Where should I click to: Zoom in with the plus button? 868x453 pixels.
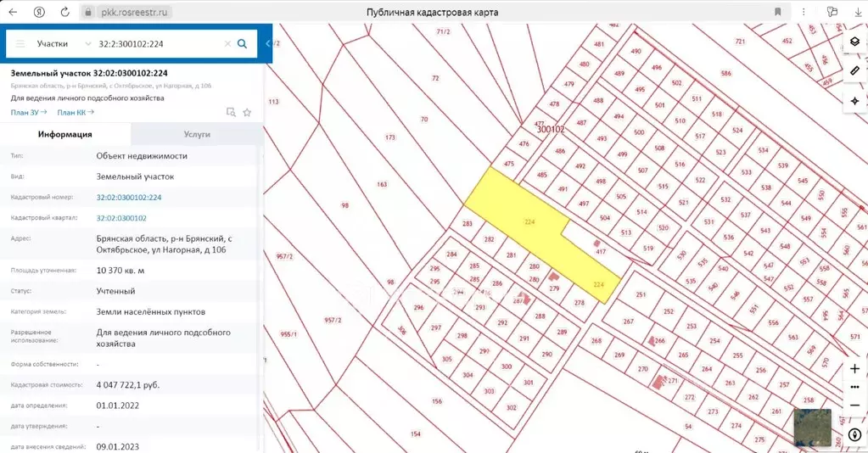[x=854, y=369]
